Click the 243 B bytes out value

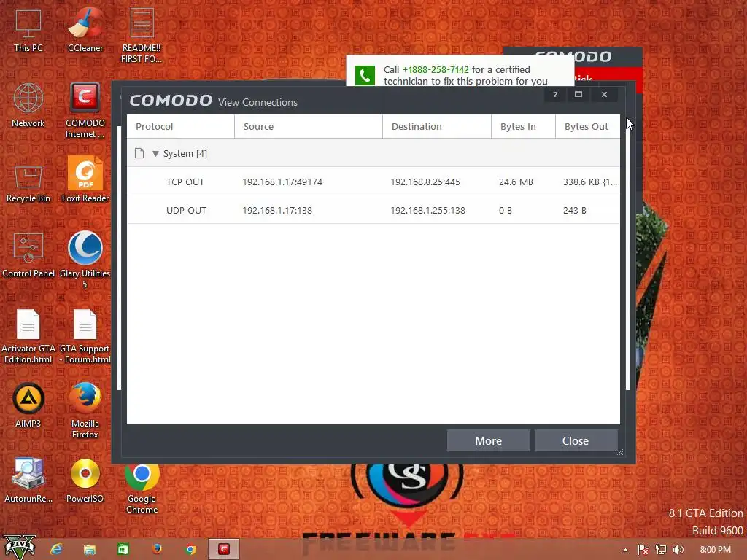click(x=575, y=211)
